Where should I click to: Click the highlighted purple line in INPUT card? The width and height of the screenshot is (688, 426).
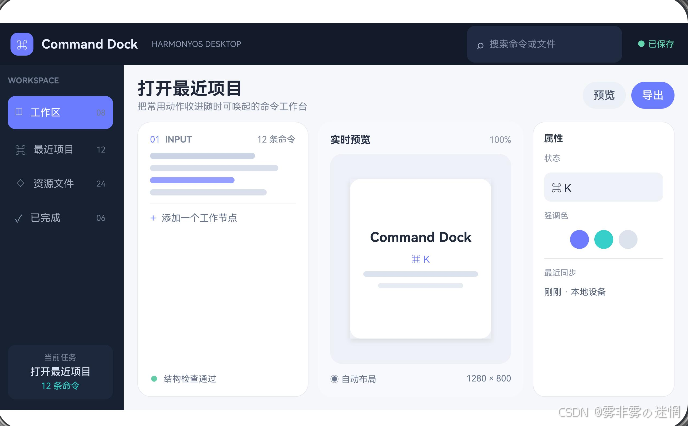coord(192,180)
